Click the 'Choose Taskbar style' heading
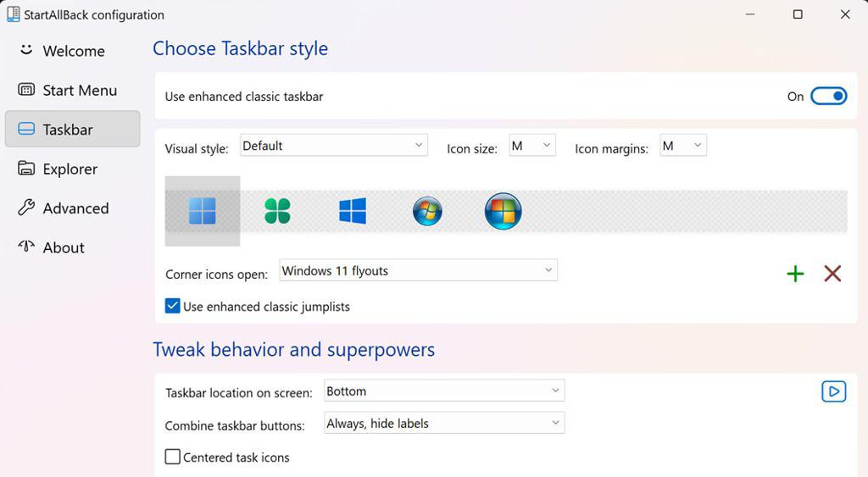This screenshot has height=477, width=868. click(x=240, y=48)
